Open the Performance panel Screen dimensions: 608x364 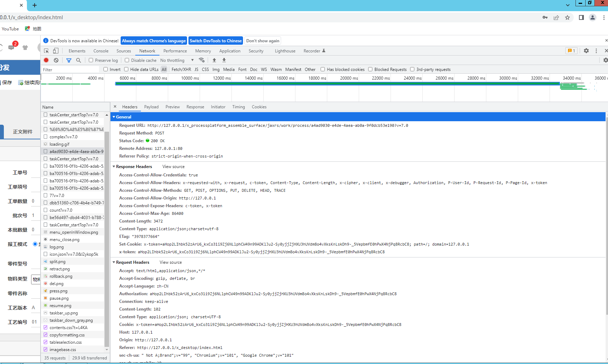175,51
